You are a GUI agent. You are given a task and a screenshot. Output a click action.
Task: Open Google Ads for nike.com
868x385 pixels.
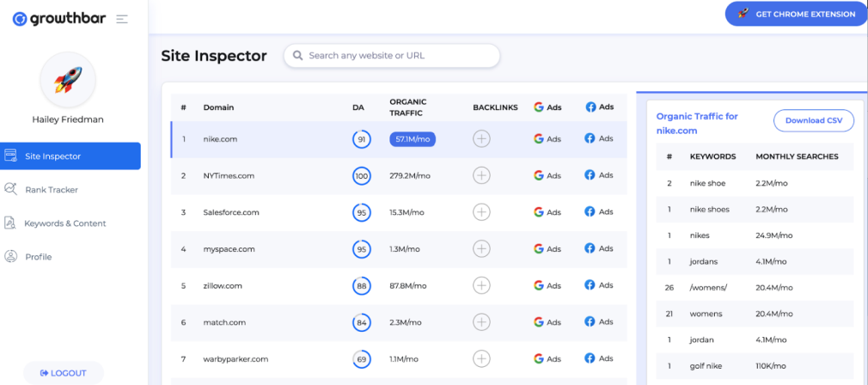pos(547,139)
